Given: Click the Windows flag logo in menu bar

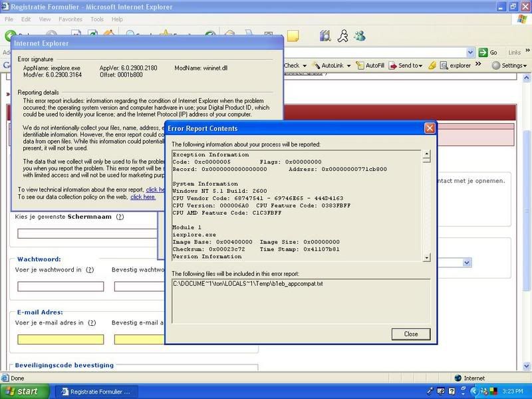Looking at the screenshot, I should 522,19.
